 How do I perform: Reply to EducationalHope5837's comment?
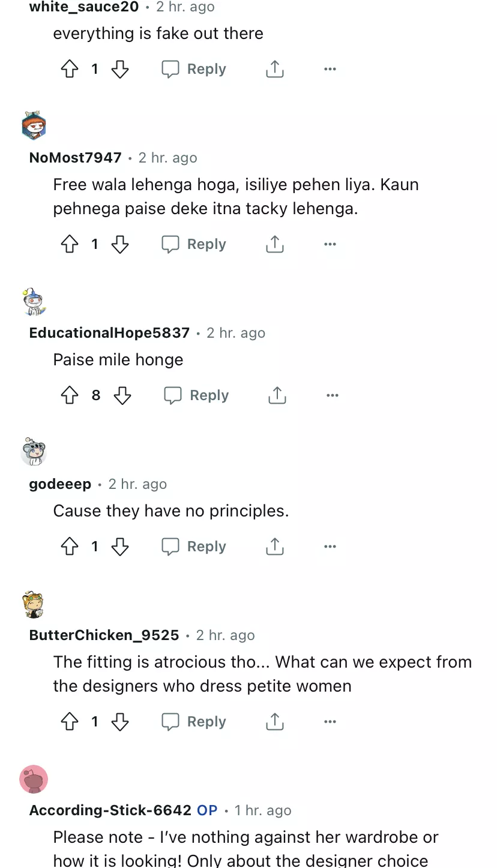(x=196, y=396)
